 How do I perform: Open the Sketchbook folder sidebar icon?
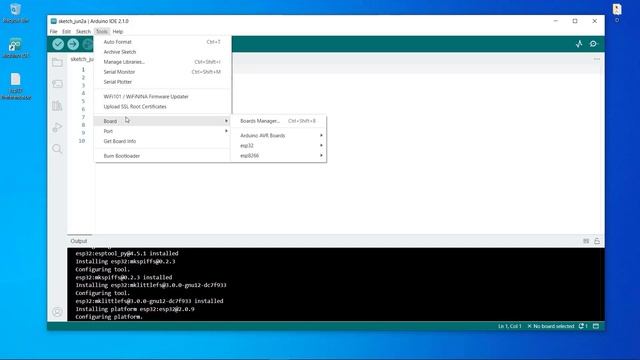[x=57, y=62]
